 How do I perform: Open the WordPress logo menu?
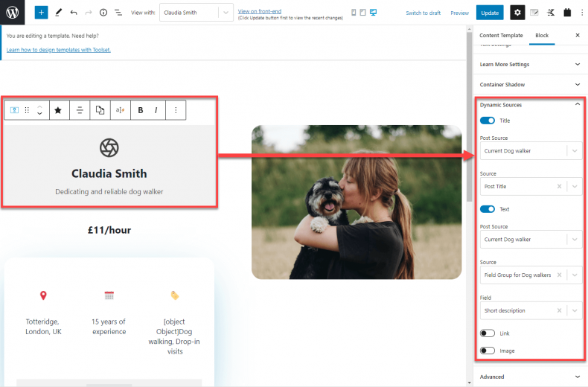pos(13,13)
